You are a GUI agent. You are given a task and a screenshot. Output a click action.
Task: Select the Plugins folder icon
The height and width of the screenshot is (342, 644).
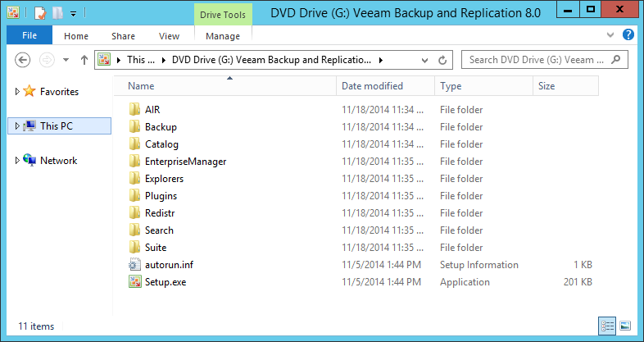[x=134, y=196]
